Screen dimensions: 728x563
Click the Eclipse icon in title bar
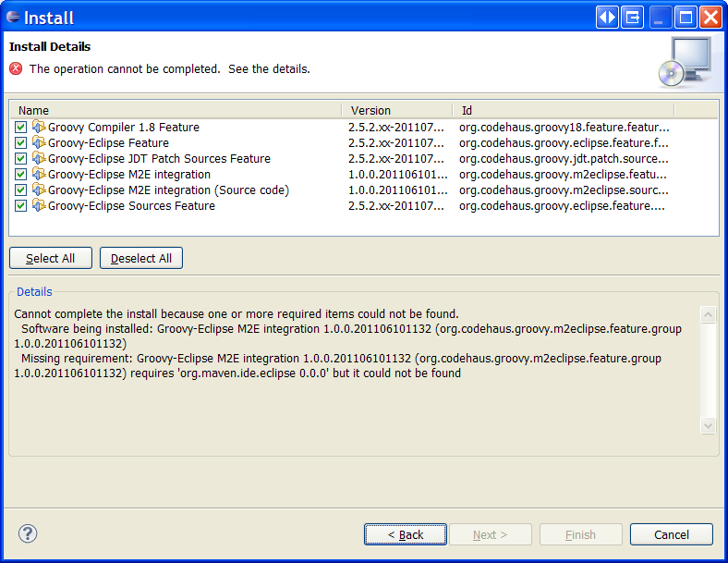[x=13, y=17]
